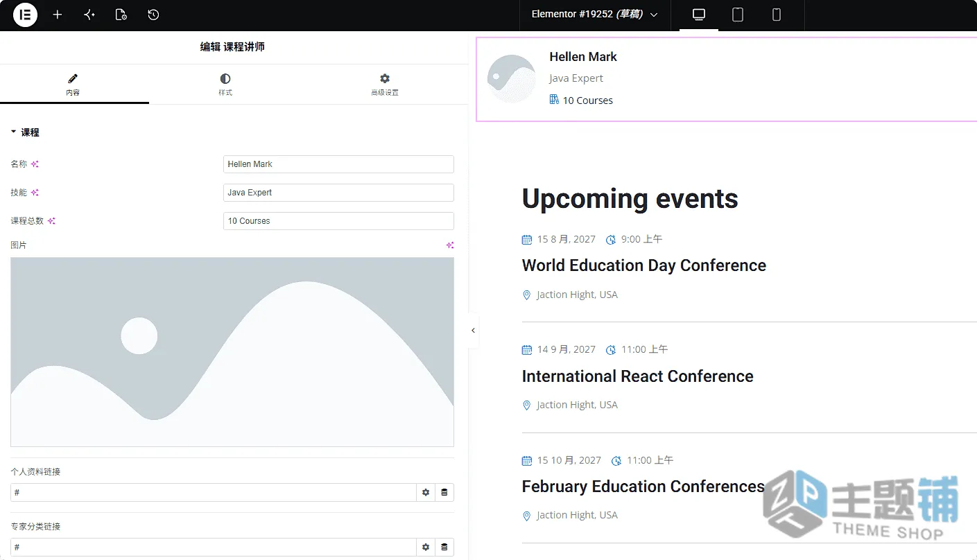Click location pin under February Education Conferences

[526, 516]
